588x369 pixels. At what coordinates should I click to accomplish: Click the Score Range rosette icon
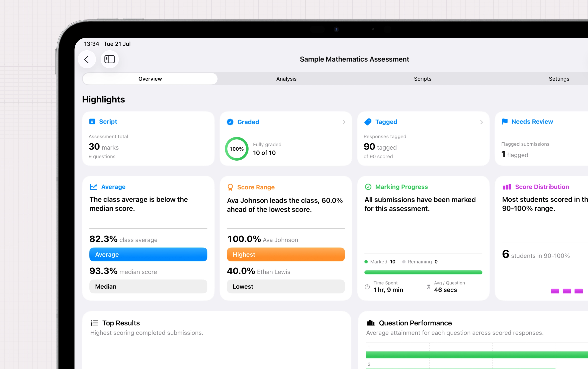(x=230, y=187)
